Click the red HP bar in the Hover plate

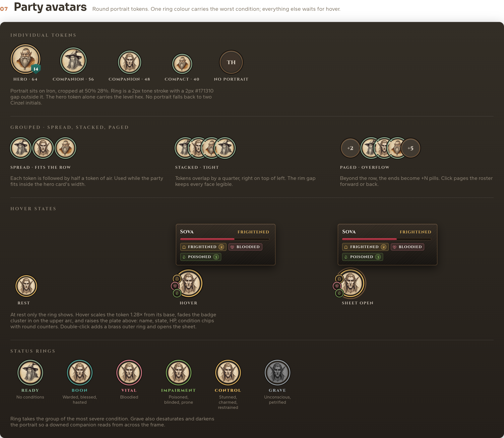click(x=224, y=239)
